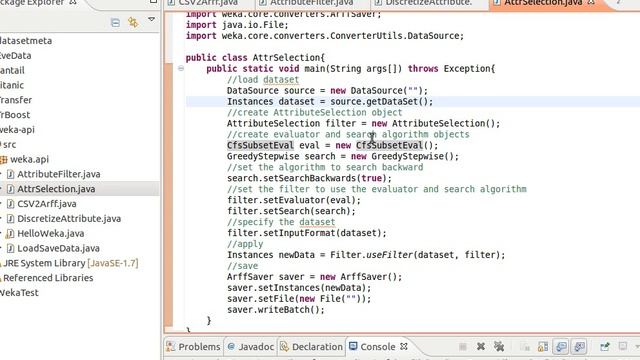Pin the console view
Image resolution: width=640 pixels, height=360 pixels.
[604, 347]
